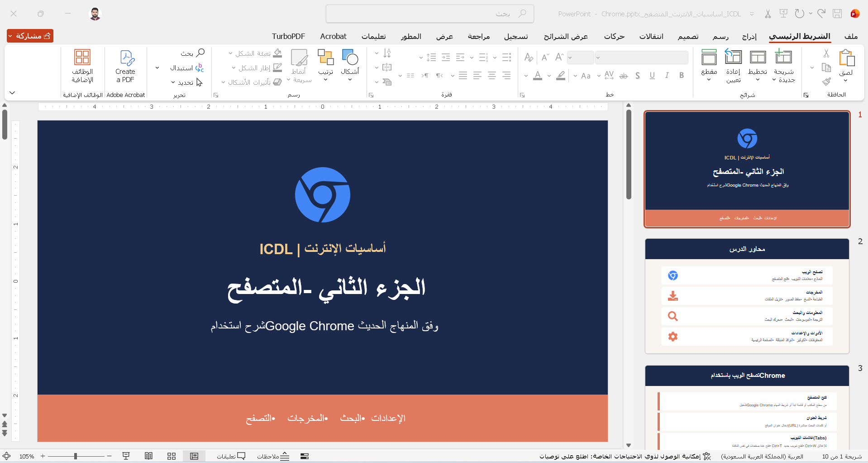Click استبدال replace button
This screenshot has width=868, height=463.
pyautogui.click(x=187, y=68)
